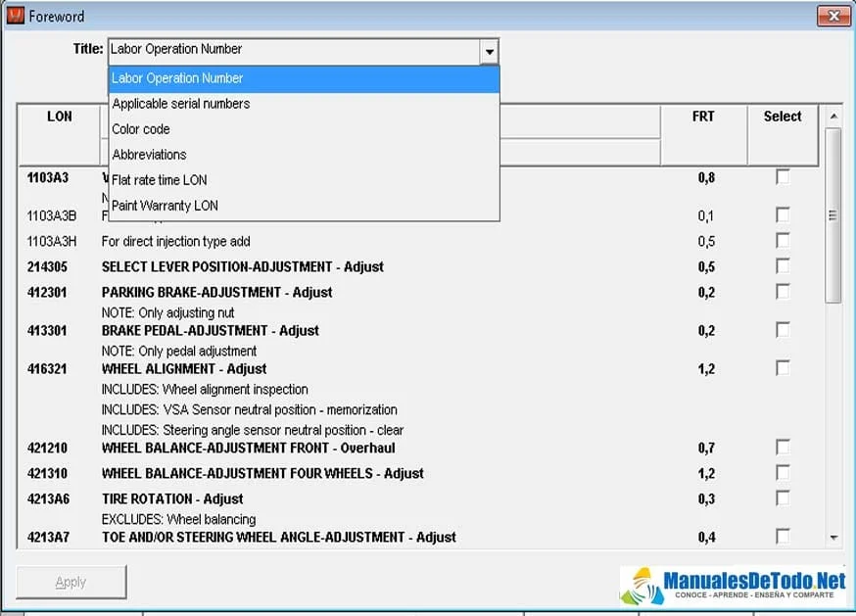The height and width of the screenshot is (616, 856).
Task: Select Labor Operation Number in dropdown list
Action: [304, 78]
